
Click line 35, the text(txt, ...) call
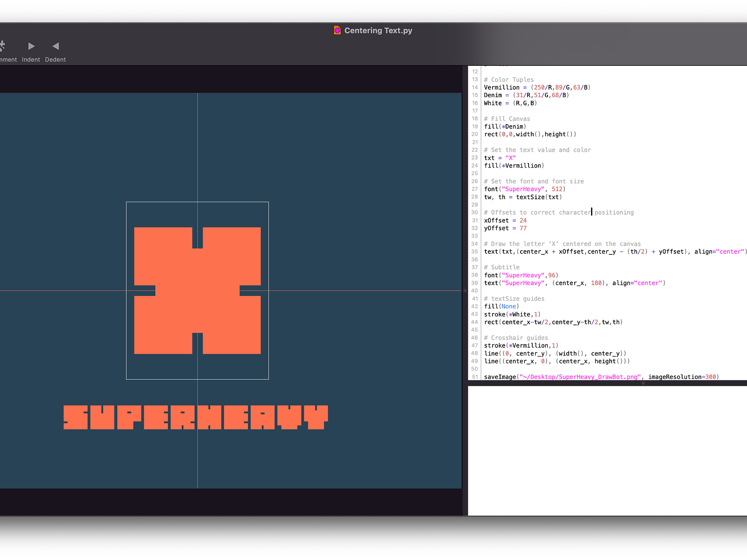(x=615, y=252)
